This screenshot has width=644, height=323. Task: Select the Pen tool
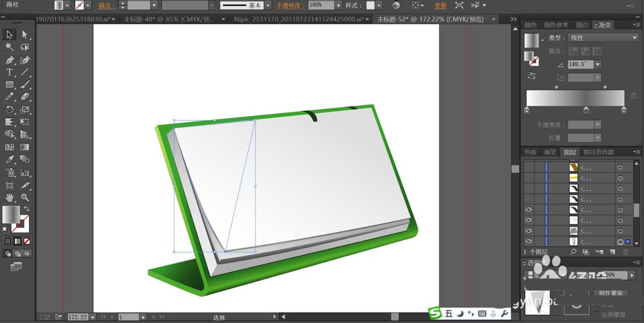(x=10, y=60)
